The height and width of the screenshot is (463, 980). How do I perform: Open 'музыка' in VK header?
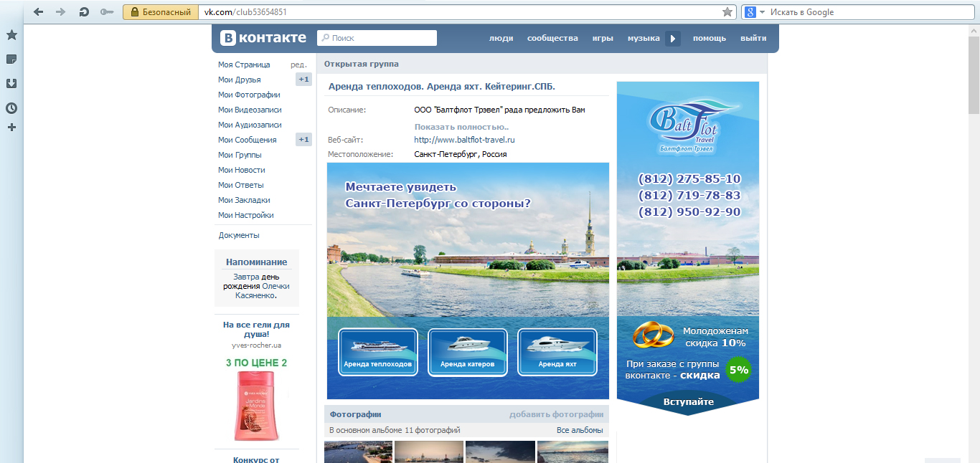(x=644, y=39)
